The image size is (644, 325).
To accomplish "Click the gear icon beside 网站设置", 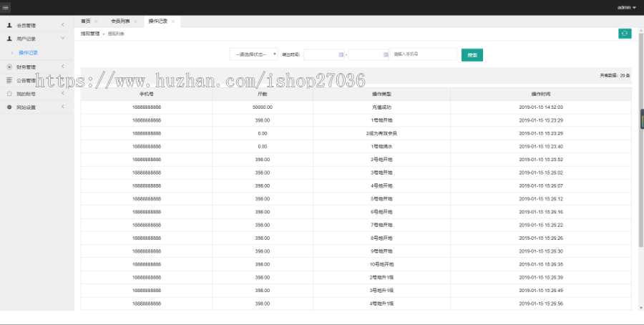I will coord(9,107).
